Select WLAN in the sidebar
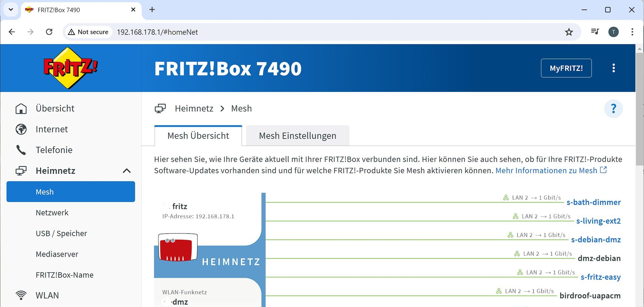The height and width of the screenshot is (307, 644). 47,295
